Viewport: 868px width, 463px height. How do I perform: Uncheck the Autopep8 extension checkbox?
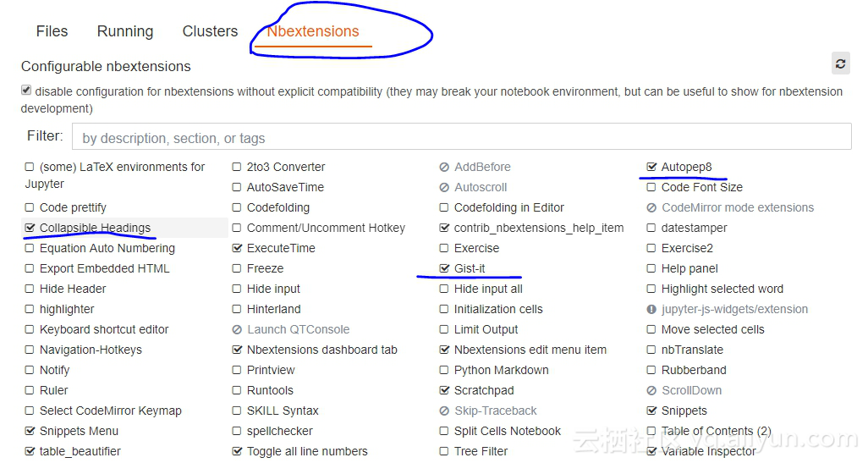click(651, 168)
